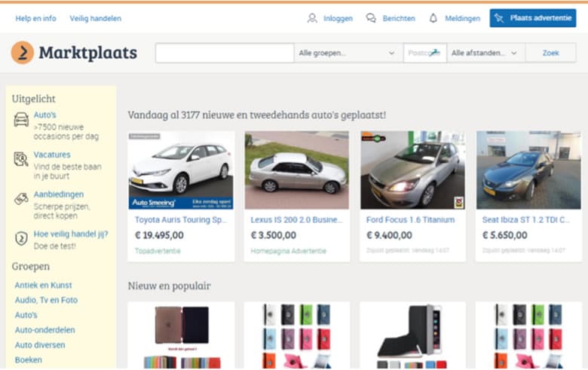Click the € 3.500,00 price
This screenshot has height=370, width=588.
pos(274,235)
